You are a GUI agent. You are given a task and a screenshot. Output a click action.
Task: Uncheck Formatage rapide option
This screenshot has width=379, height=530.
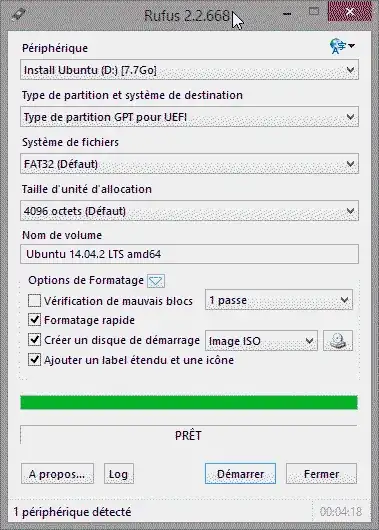pos(34,320)
